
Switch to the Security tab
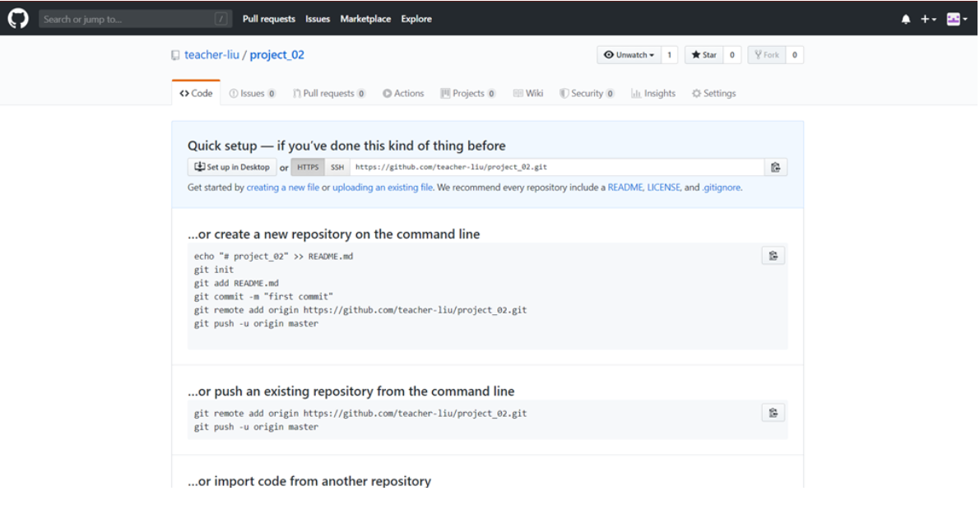pos(587,93)
